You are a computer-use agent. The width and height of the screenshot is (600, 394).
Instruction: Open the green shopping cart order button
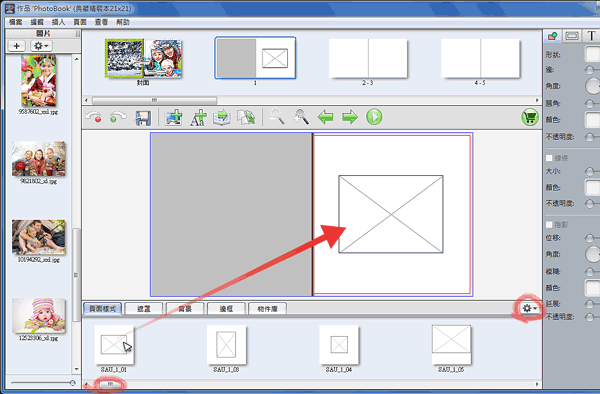tap(530, 117)
